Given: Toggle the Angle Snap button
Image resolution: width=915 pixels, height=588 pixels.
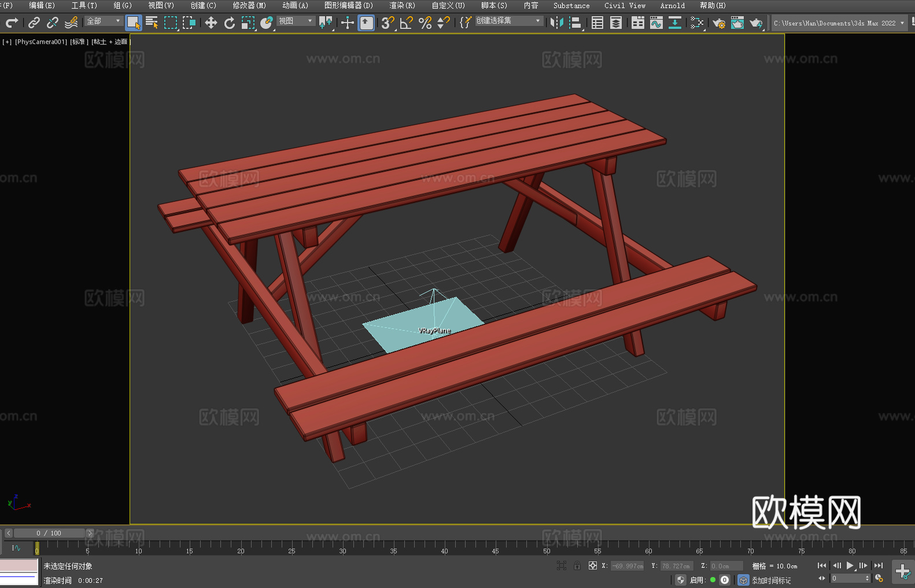Looking at the screenshot, I should 406,23.
